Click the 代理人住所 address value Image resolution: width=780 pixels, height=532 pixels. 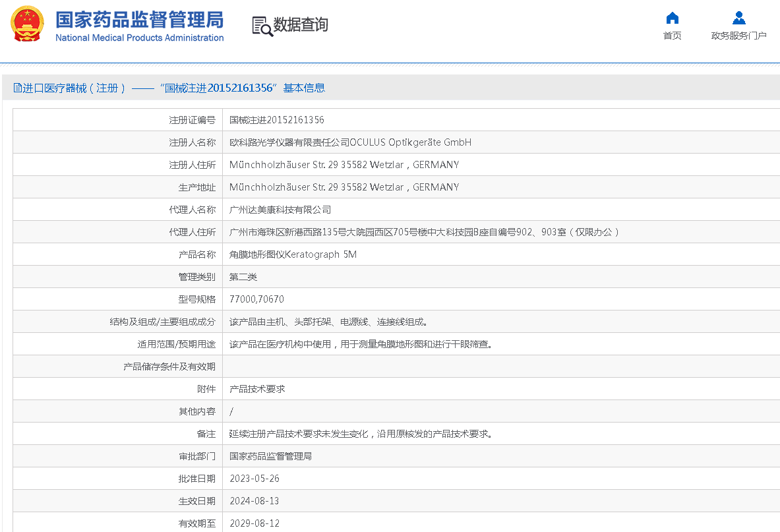point(424,232)
